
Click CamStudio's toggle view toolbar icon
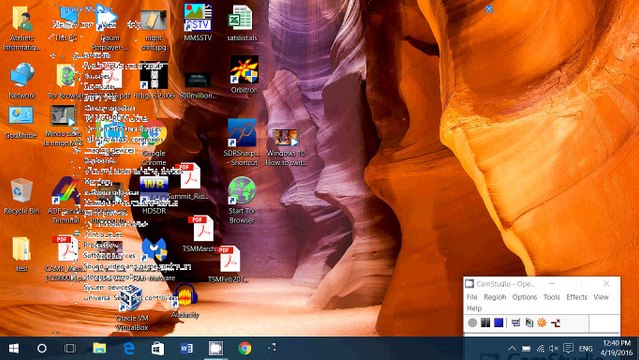click(516, 323)
